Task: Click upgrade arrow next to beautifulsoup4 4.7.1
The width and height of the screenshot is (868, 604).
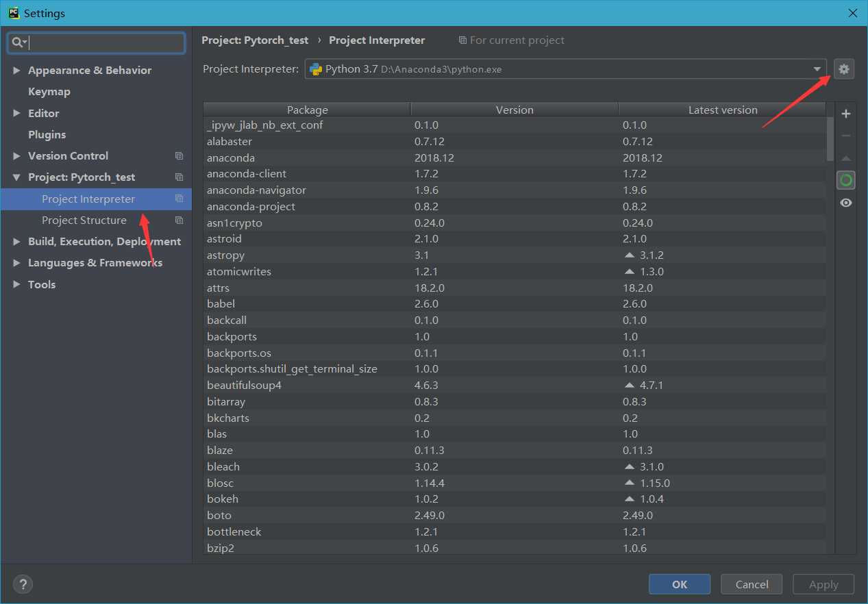Action: pyautogui.click(x=629, y=385)
